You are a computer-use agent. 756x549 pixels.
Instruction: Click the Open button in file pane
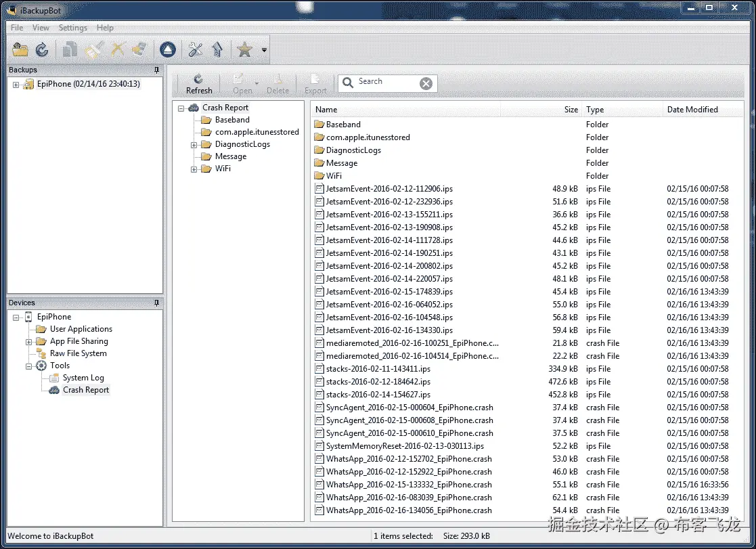(x=242, y=84)
